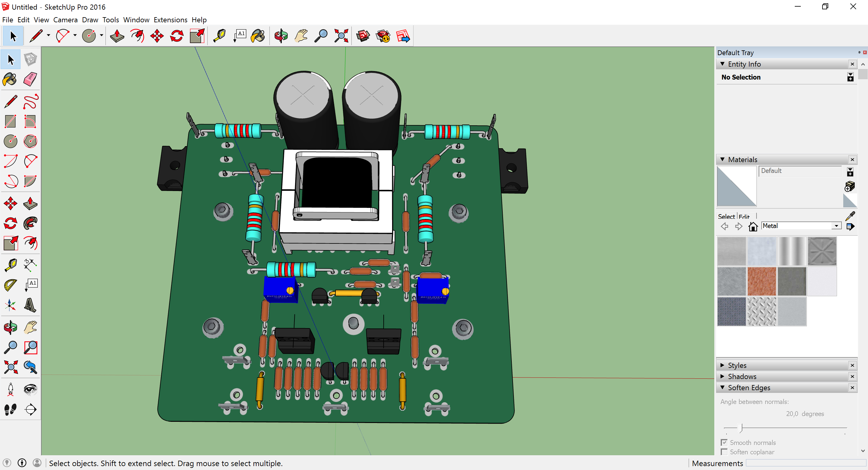868x470 pixels.
Task: Toggle the Smooth normals checkbox
Action: [x=724, y=442]
